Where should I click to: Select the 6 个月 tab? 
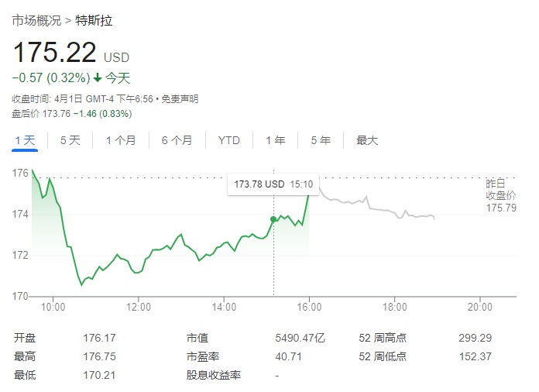(177, 140)
